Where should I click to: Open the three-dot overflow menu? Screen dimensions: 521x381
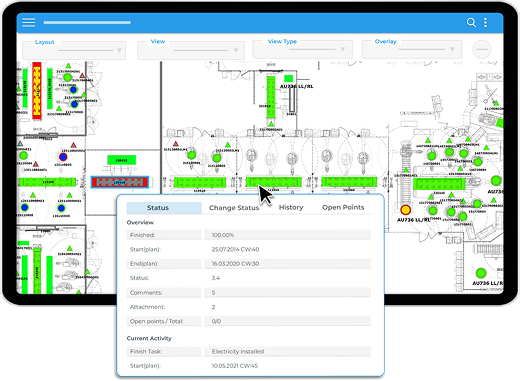pyautogui.click(x=485, y=22)
